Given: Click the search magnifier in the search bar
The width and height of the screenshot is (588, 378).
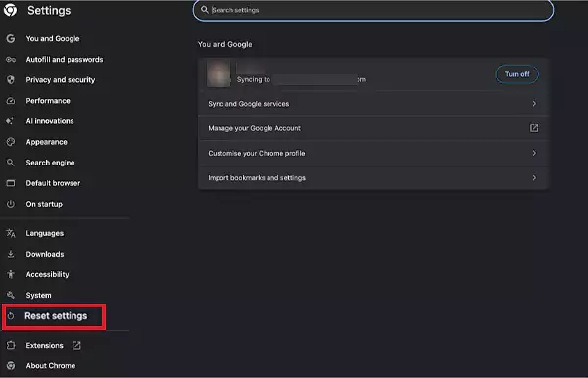Looking at the screenshot, I should tap(205, 10).
